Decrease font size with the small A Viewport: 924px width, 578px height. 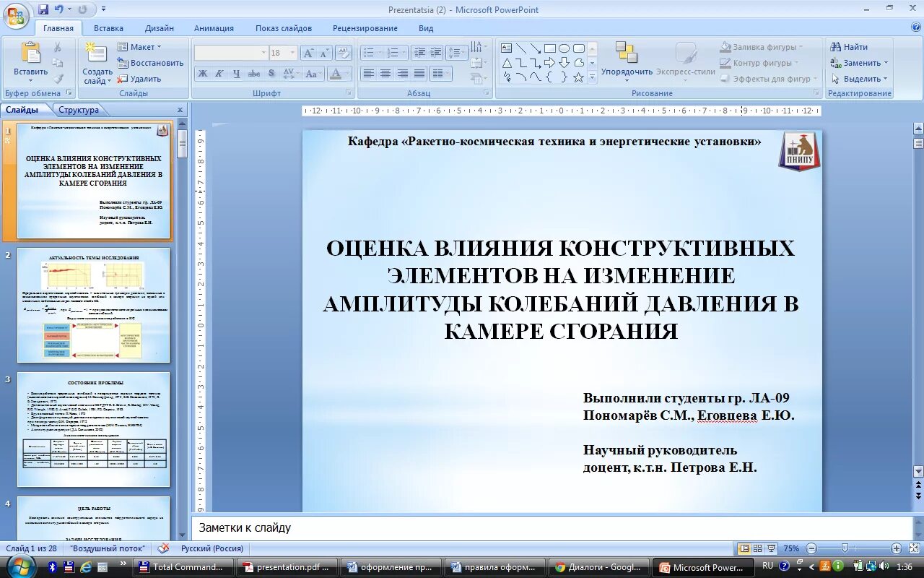coord(324,53)
